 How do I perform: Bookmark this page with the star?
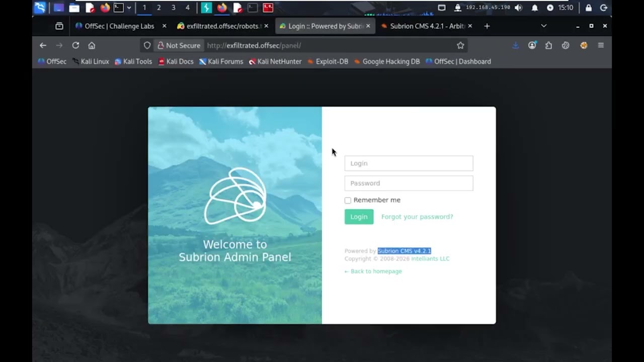click(x=460, y=45)
